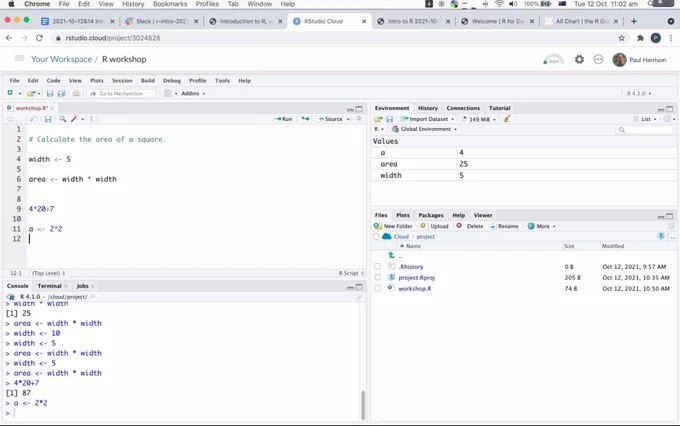
Task: Open the Code menu
Action: point(53,81)
